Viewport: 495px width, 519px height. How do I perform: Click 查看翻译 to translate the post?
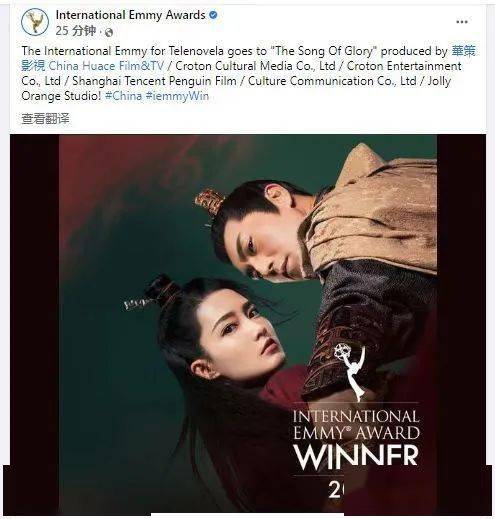pyautogui.click(x=45, y=118)
